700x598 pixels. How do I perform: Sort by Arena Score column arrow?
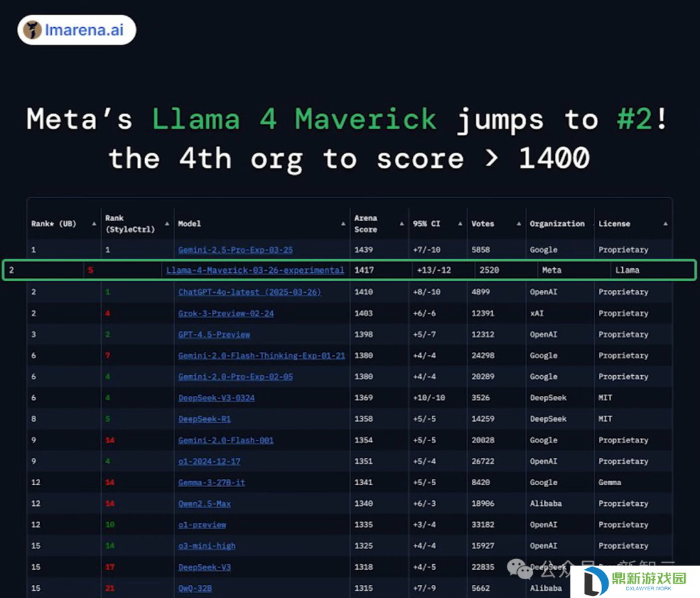coord(402,224)
